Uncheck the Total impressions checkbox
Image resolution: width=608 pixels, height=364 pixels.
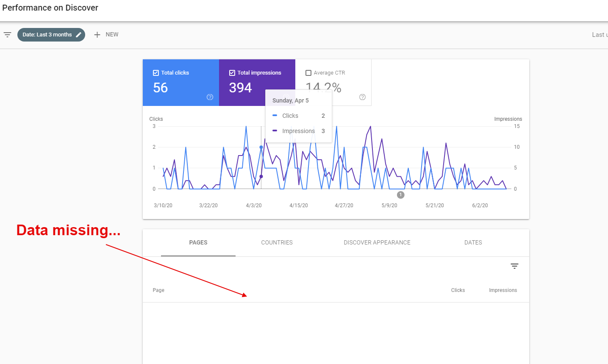point(232,73)
